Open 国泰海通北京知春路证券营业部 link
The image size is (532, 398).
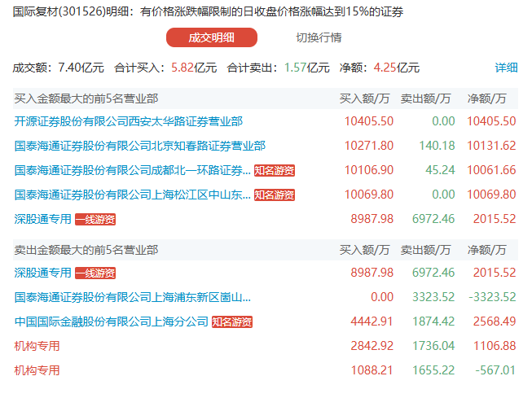pyautogui.click(x=139, y=146)
